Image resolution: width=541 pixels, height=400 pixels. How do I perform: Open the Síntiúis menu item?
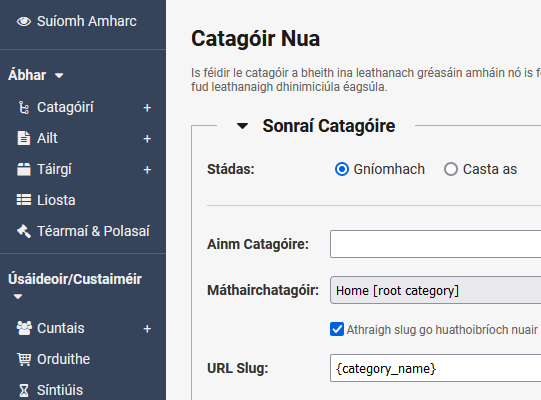[x=60, y=390]
